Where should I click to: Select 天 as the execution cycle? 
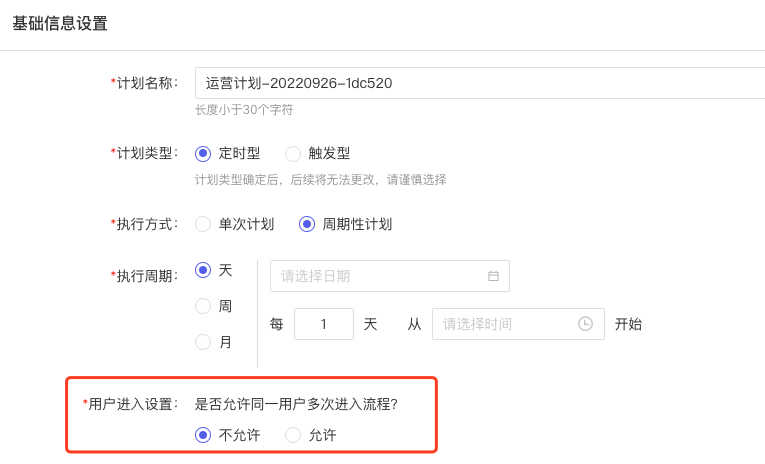coord(203,270)
